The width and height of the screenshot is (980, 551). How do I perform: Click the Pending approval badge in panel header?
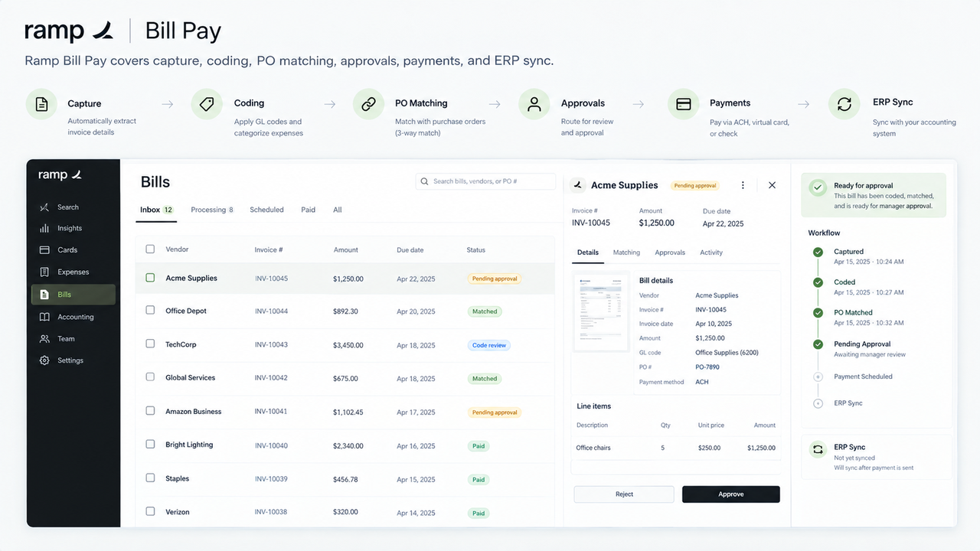694,185
